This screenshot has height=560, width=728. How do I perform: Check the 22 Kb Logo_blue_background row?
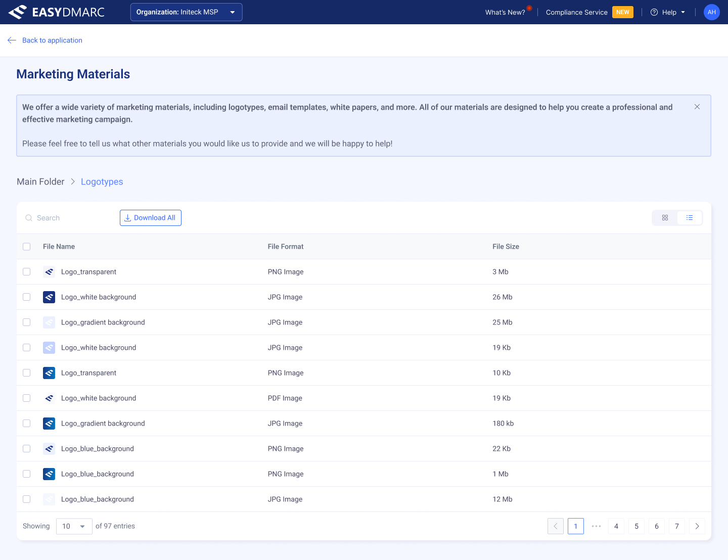click(27, 449)
